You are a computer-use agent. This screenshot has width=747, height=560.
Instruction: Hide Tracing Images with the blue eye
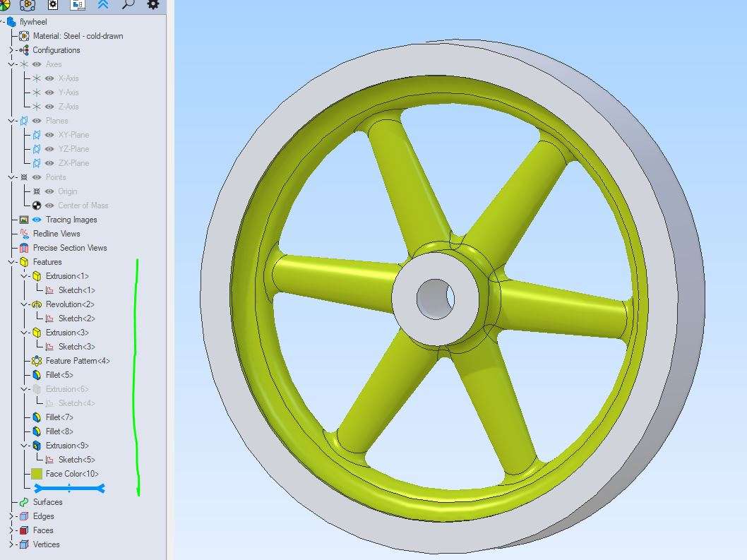[37, 220]
